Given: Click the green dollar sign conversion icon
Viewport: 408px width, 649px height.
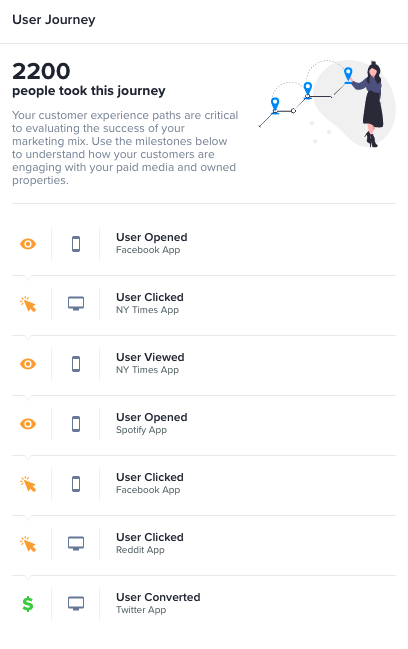Looking at the screenshot, I should coord(28,604).
